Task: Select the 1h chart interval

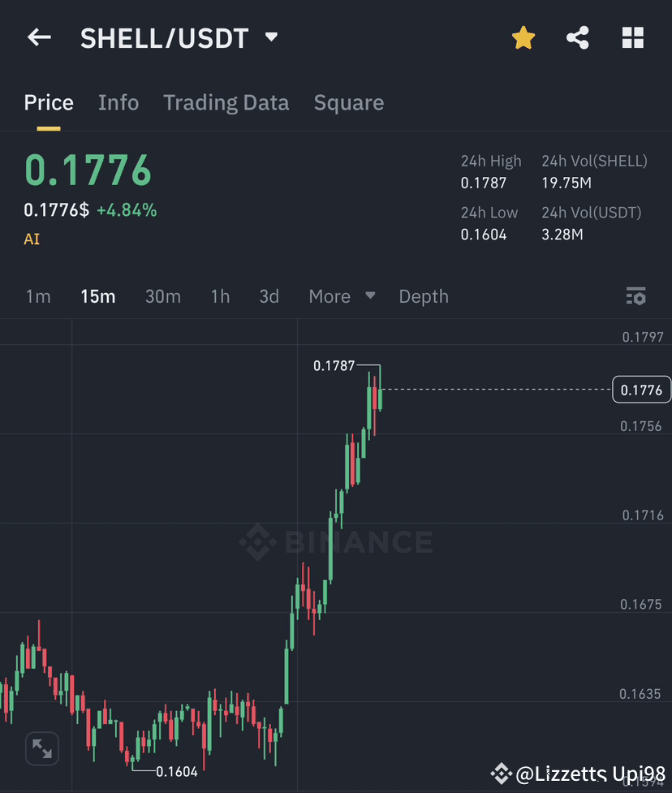Action: pyautogui.click(x=219, y=296)
